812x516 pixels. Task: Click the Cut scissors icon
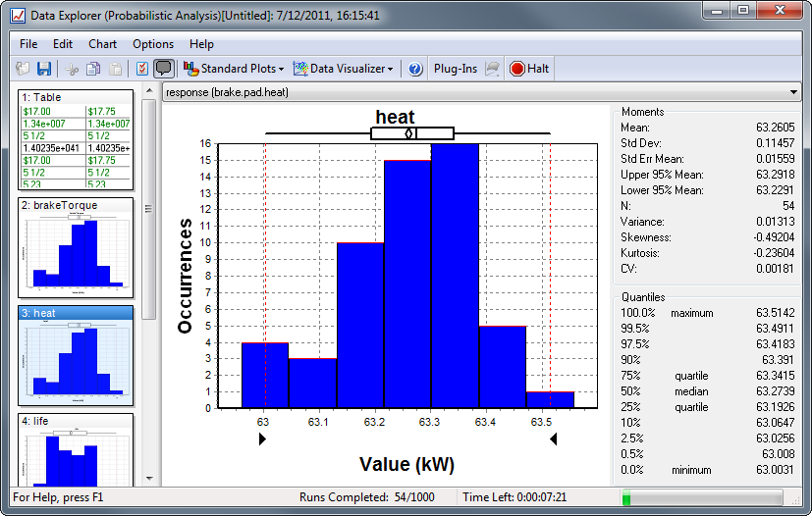point(72,69)
